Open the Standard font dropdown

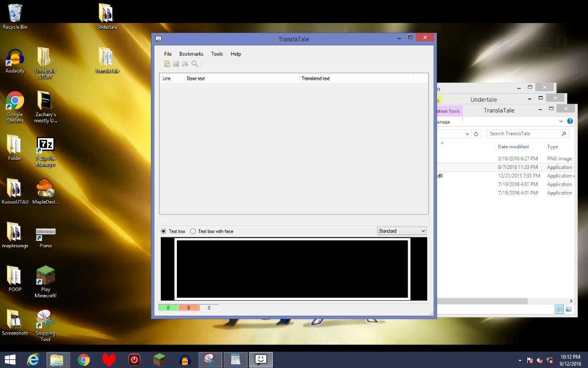[402, 231]
